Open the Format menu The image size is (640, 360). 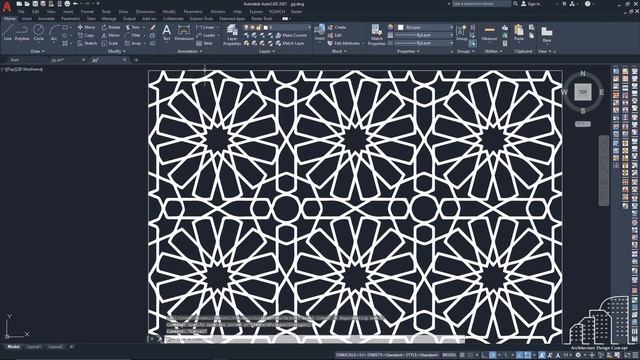pyautogui.click(x=87, y=12)
